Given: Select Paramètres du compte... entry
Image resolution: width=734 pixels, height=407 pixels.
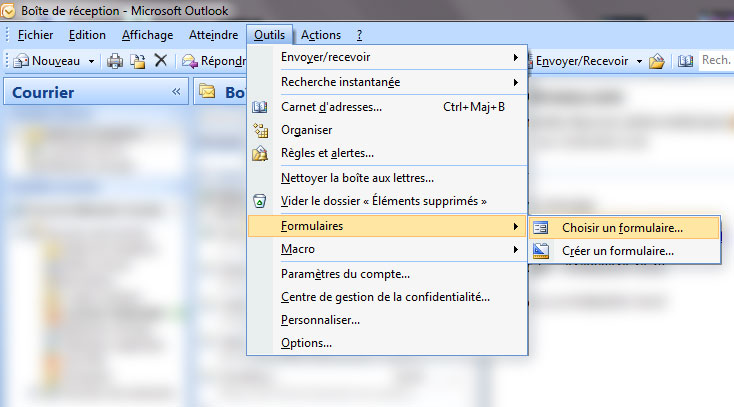Looking at the screenshot, I should tap(387, 274).
